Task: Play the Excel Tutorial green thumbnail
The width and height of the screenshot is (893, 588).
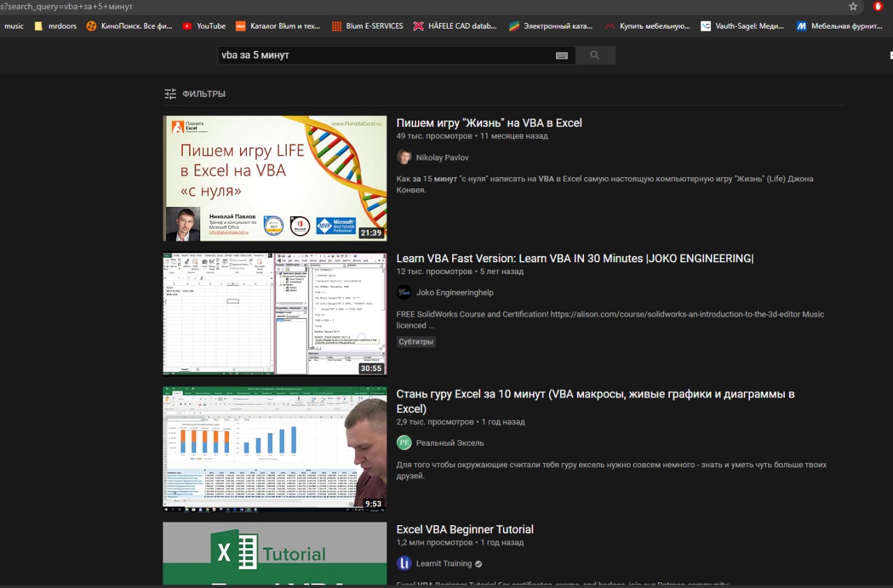Action: point(275,553)
